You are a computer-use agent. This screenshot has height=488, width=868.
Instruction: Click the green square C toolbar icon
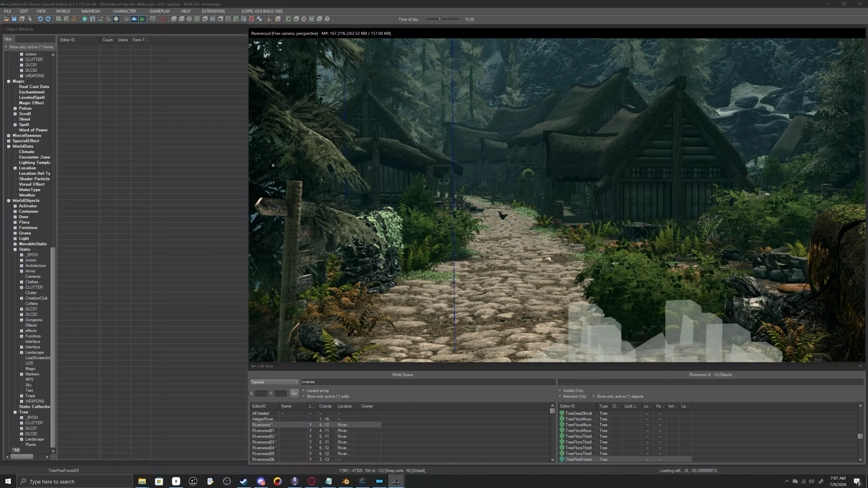tap(288, 19)
